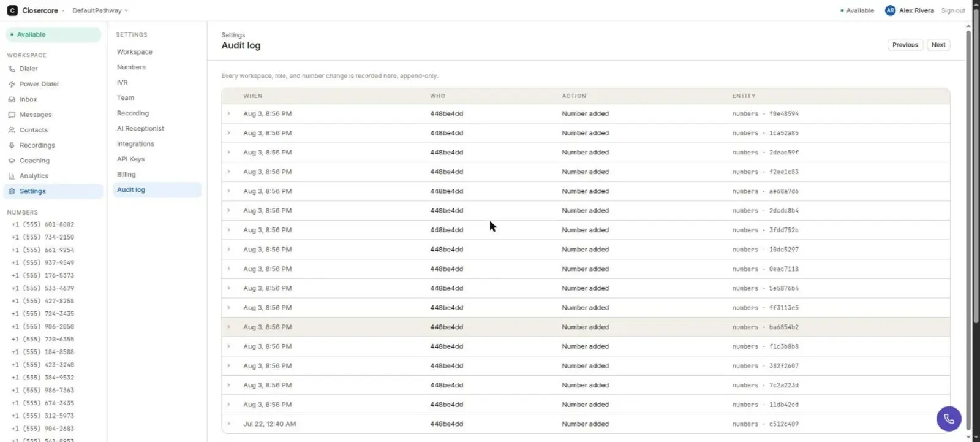Viewport: 980px width, 442px height.
Task: Open AI Receptionist settings
Action: pyautogui.click(x=140, y=129)
